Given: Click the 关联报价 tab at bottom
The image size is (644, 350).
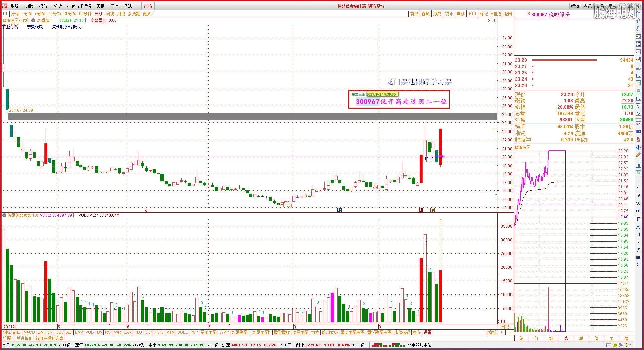Looking at the screenshot, I should 25,338.
